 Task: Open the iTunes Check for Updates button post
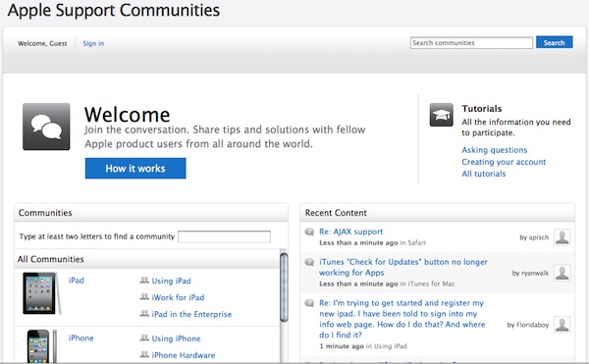403,267
